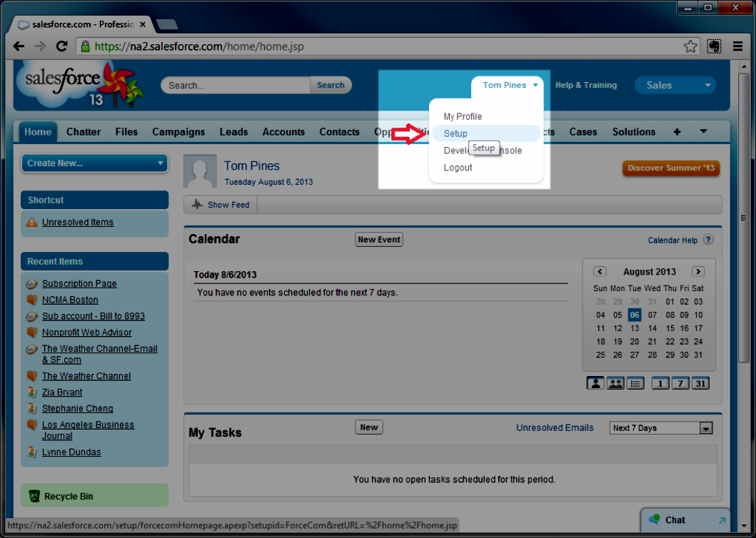Select Setup from user menu

[x=486, y=133]
